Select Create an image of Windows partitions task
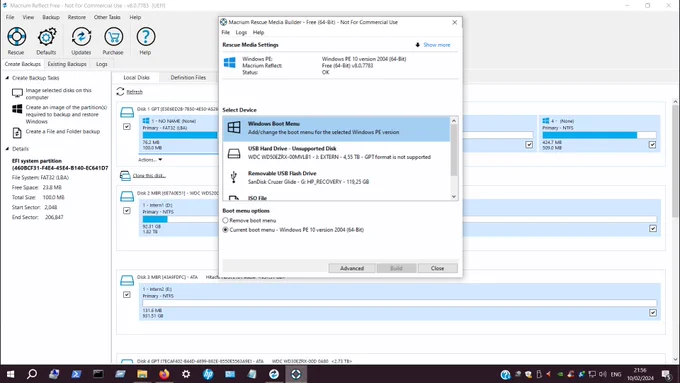This screenshot has height=383, width=680. point(59,114)
